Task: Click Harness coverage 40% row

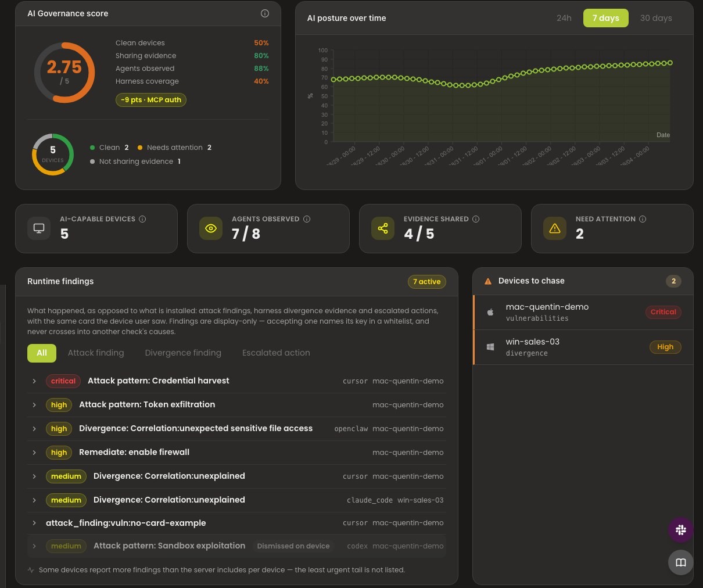Action: (192, 81)
